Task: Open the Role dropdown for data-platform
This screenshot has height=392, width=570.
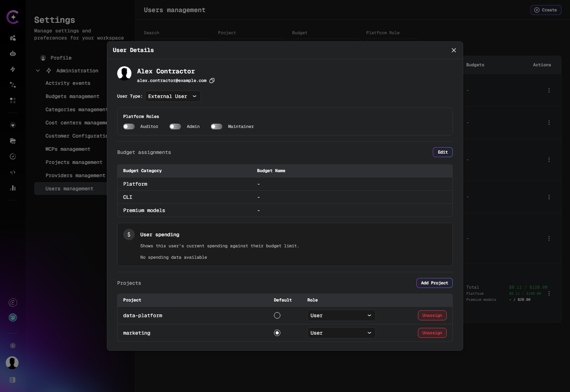Action: tap(341, 315)
